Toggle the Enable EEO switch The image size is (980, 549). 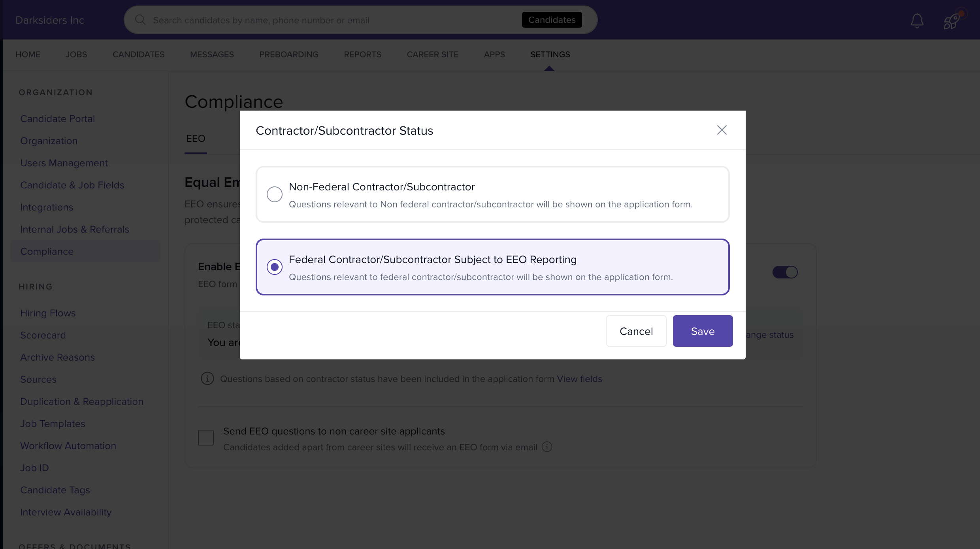(785, 272)
